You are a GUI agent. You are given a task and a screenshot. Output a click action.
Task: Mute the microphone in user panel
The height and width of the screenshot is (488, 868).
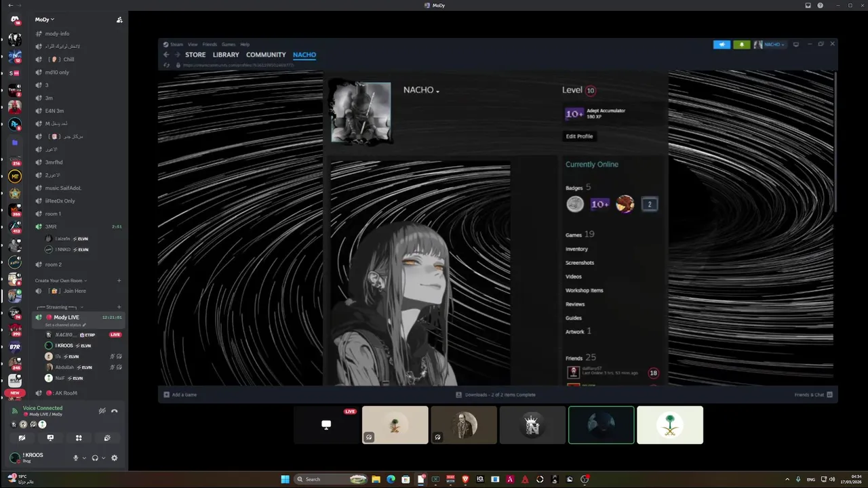76,458
